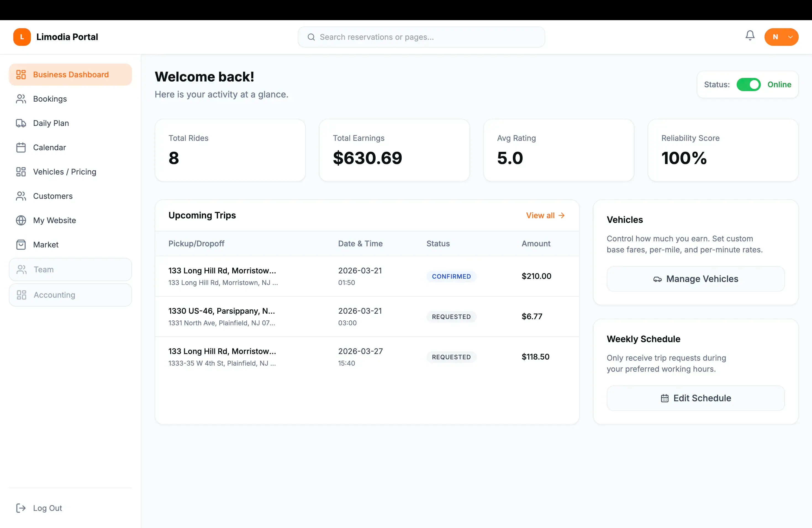
Task: Expand the N user account dropdown
Action: tap(781, 37)
